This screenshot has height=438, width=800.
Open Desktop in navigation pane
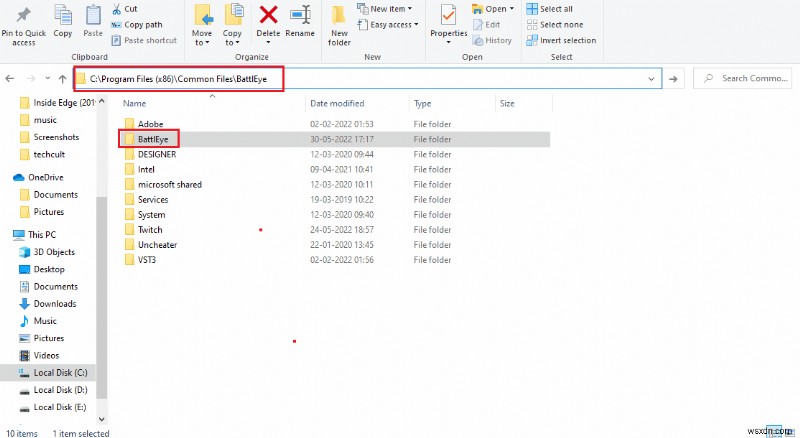pos(42,269)
